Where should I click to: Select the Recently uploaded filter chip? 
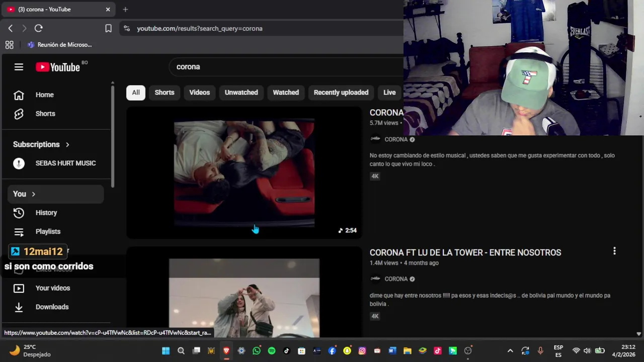[341, 93]
